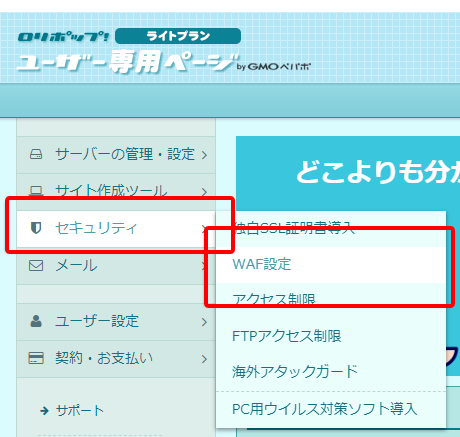Open the 契約・お支払い menu

[116, 359]
